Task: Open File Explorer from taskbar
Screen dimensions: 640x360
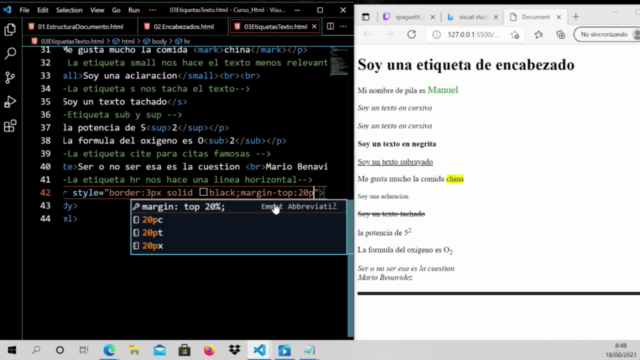Action: pyautogui.click(x=134, y=350)
